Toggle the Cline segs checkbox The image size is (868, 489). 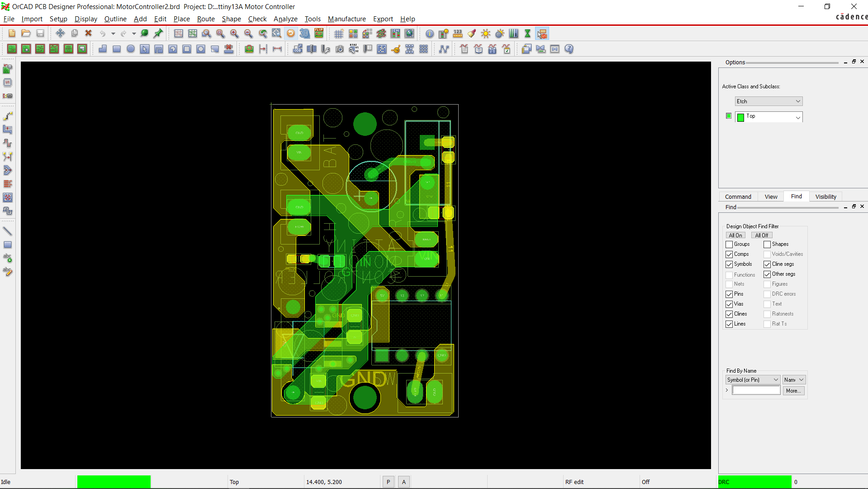click(x=767, y=264)
